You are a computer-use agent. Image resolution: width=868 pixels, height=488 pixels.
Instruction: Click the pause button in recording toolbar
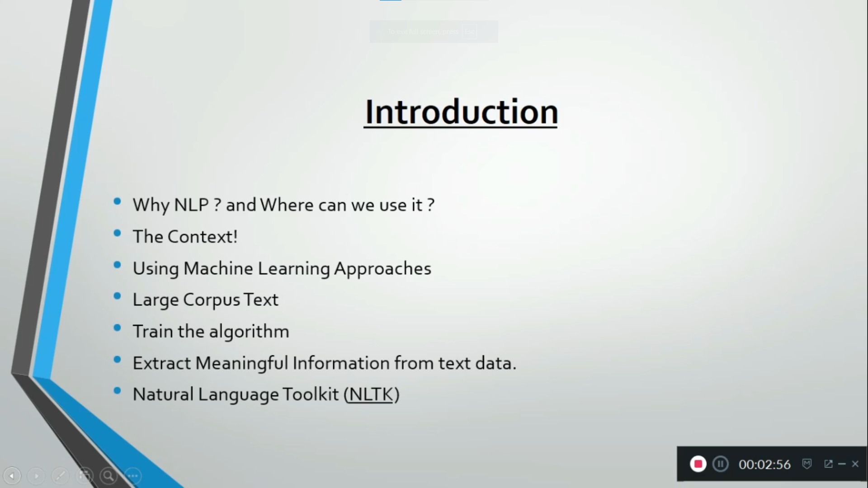[720, 464]
